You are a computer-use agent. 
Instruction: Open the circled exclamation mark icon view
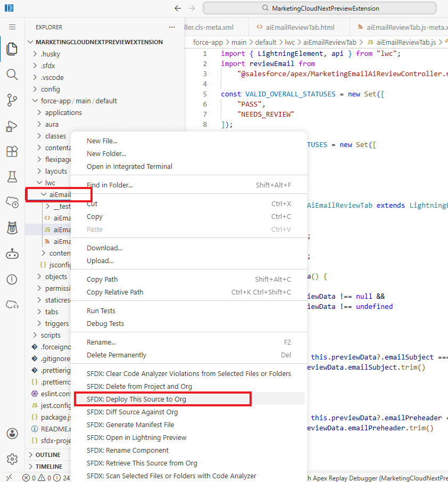12,280
